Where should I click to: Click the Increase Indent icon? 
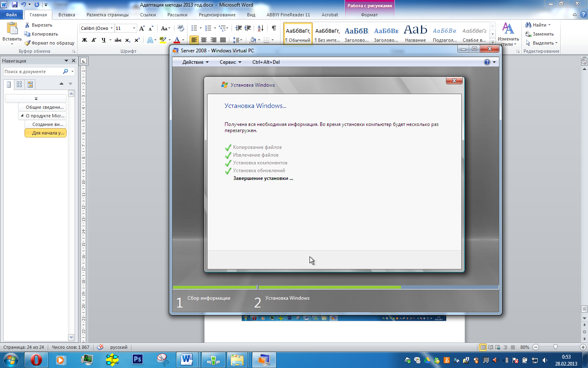(x=247, y=28)
